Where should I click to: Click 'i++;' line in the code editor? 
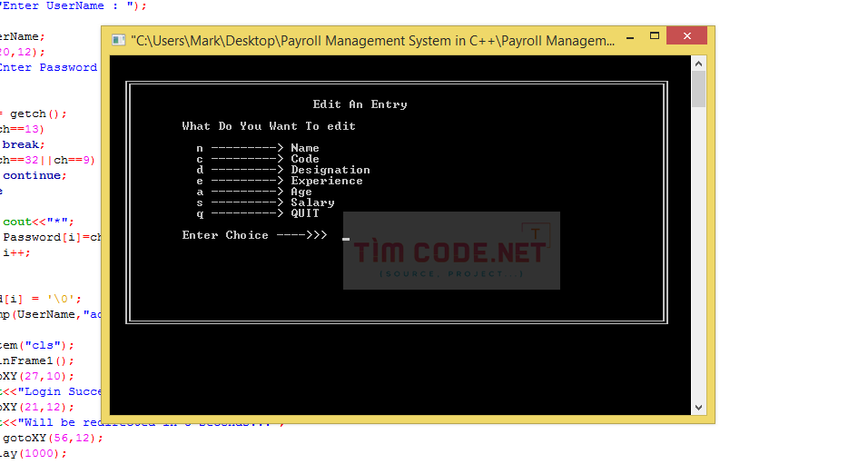pyautogui.click(x=16, y=252)
